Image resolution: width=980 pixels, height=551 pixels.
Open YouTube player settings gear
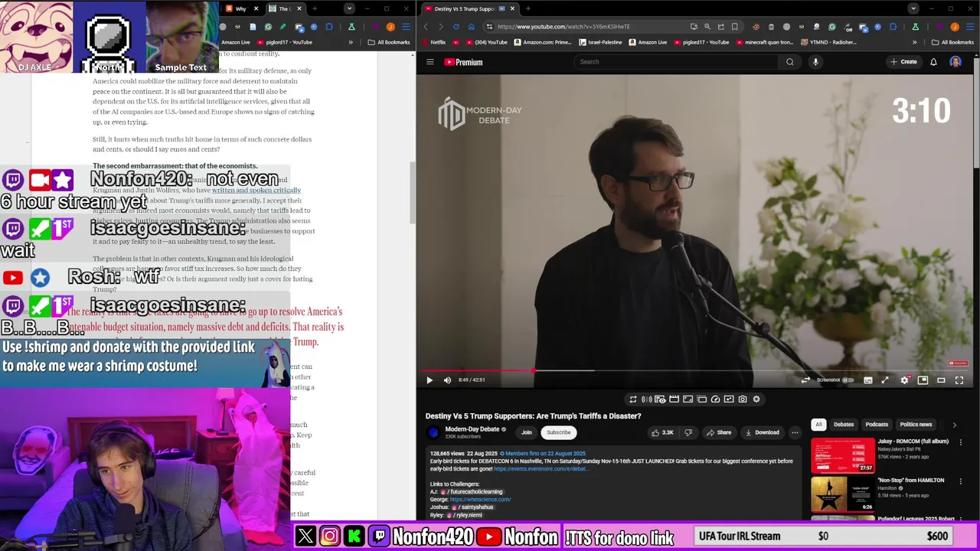point(905,380)
